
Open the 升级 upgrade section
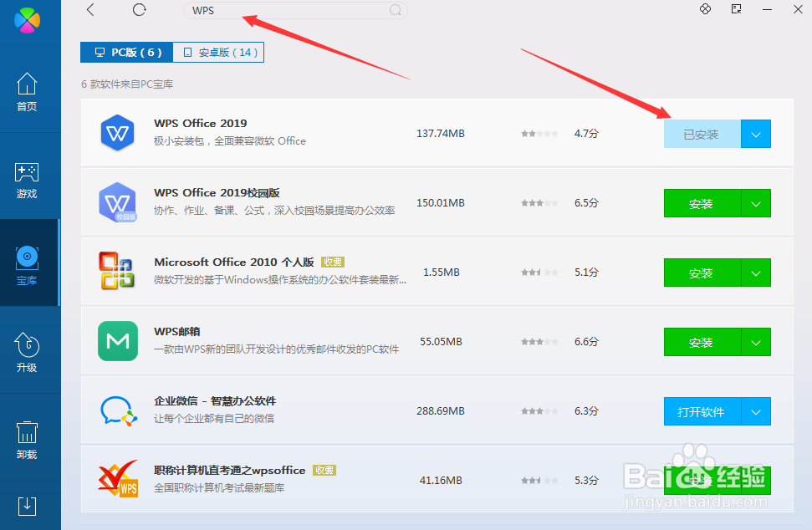pos(27,353)
